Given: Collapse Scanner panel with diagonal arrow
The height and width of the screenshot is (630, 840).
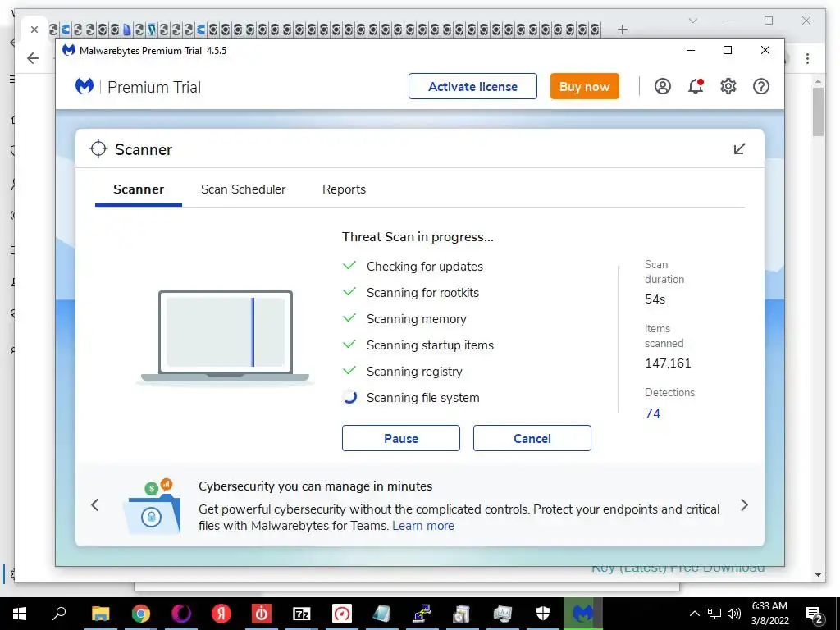Looking at the screenshot, I should click(739, 149).
